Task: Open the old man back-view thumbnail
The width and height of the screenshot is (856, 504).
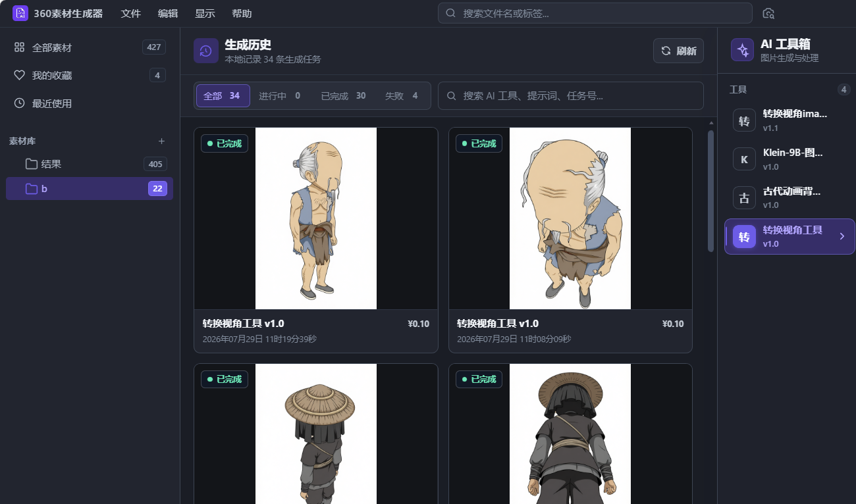Action: 316,218
